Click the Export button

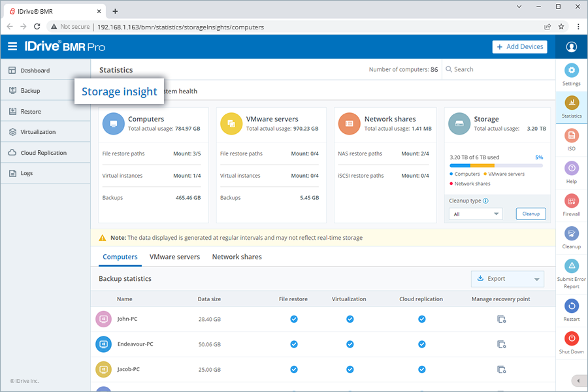pos(507,279)
